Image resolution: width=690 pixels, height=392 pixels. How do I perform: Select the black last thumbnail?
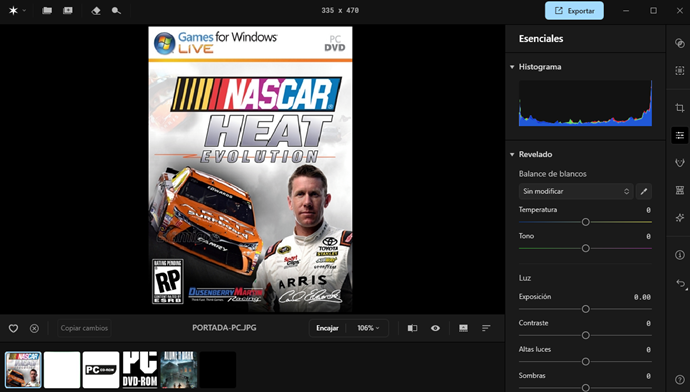tap(218, 370)
